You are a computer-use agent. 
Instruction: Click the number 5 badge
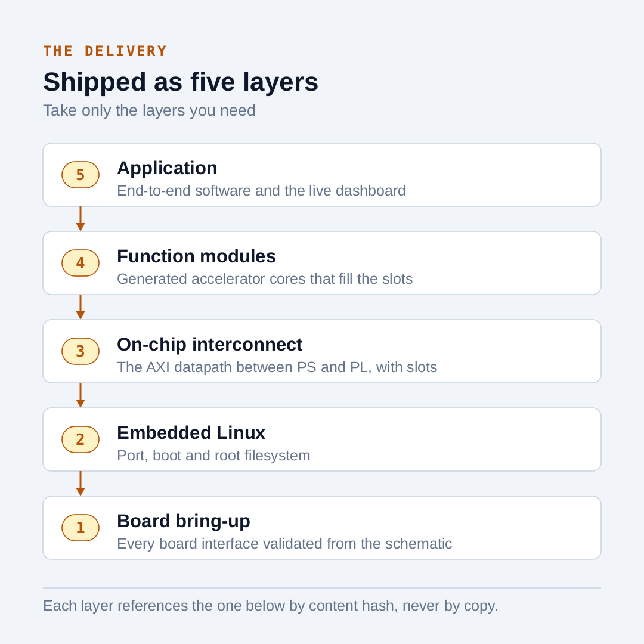80,175
